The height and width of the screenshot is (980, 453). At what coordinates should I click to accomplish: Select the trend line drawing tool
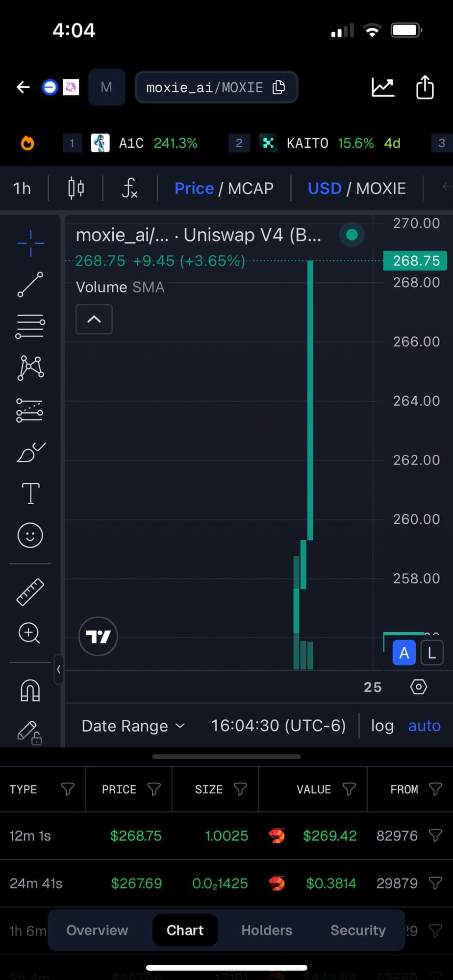[30, 285]
